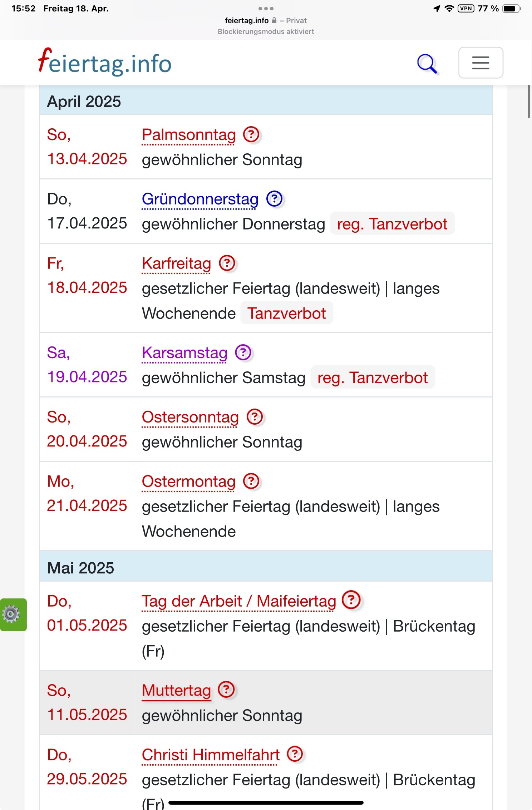Tap the feiertag.info address bar

click(x=265, y=21)
